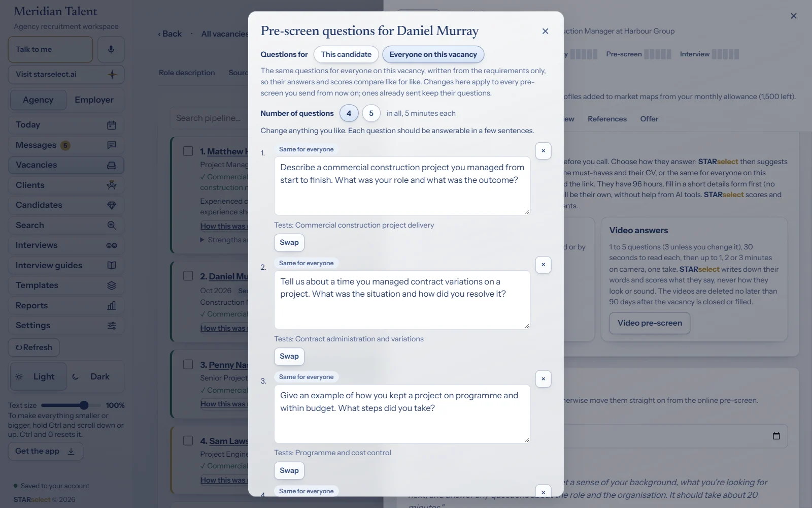The height and width of the screenshot is (508, 812).
Task: Swap question 3
Action: (289, 470)
